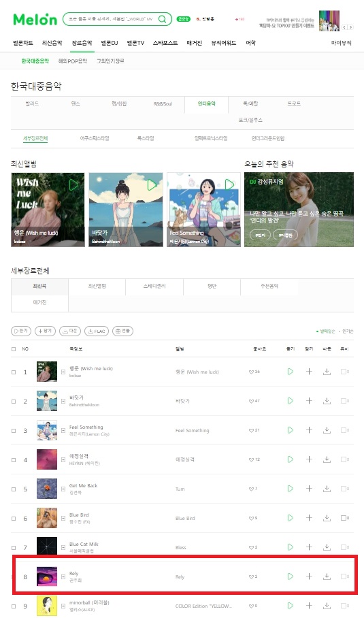Viewport: 364px width, 618px height.
Task: Play the Wish me luck album thumbnail
Action: (73, 184)
